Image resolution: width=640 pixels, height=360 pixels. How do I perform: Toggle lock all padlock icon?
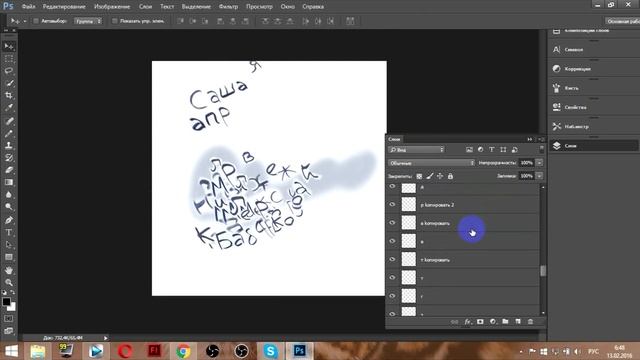pyautogui.click(x=450, y=176)
